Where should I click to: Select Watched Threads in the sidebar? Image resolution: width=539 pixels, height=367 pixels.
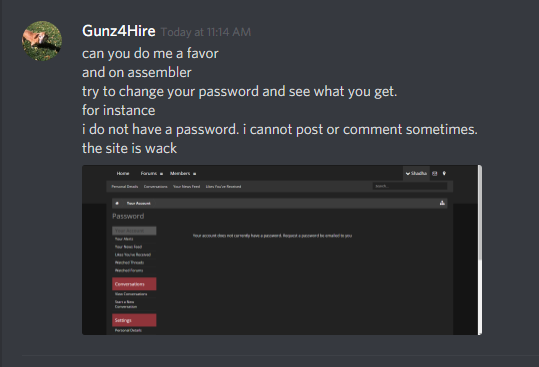click(129, 263)
